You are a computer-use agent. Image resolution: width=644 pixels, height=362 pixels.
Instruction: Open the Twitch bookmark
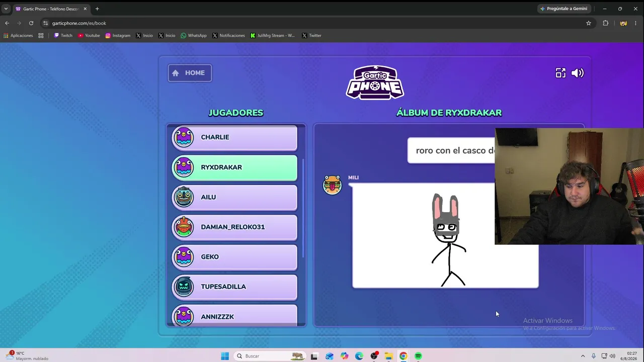tap(63, 36)
